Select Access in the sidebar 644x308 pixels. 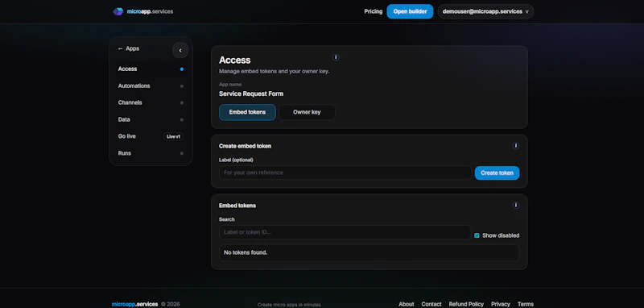click(151, 69)
